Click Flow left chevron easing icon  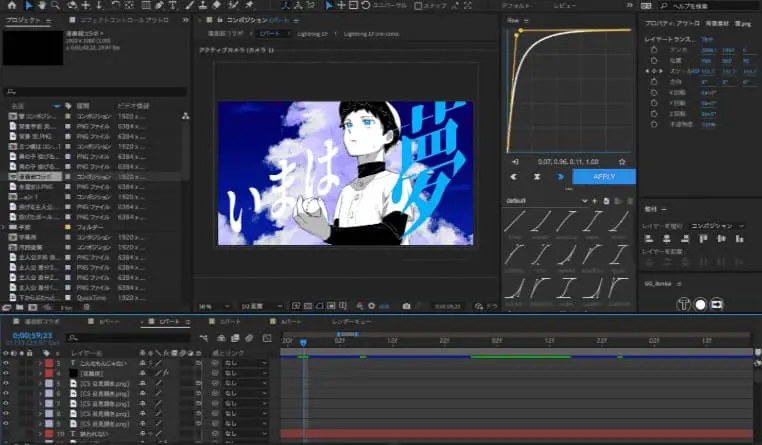[514, 177]
